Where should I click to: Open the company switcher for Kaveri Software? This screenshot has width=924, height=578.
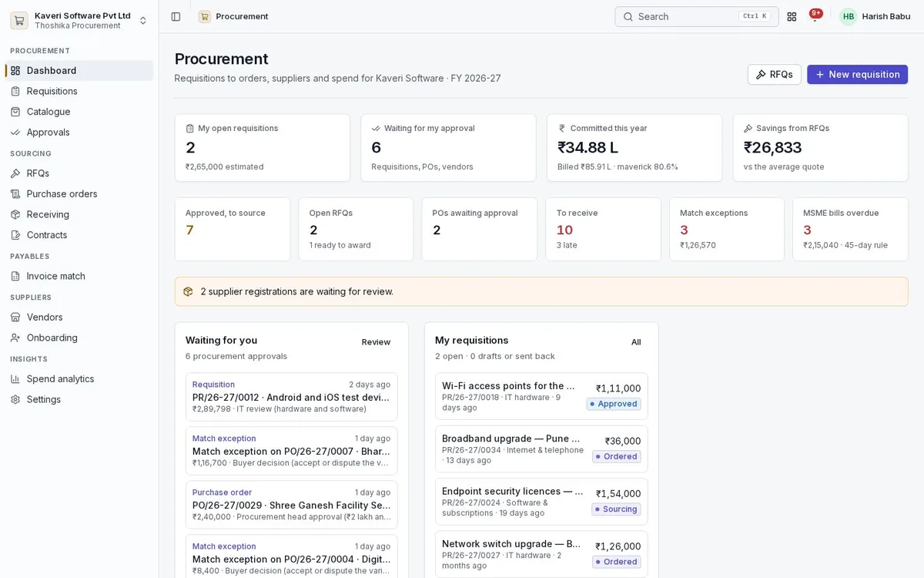click(x=79, y=20)
